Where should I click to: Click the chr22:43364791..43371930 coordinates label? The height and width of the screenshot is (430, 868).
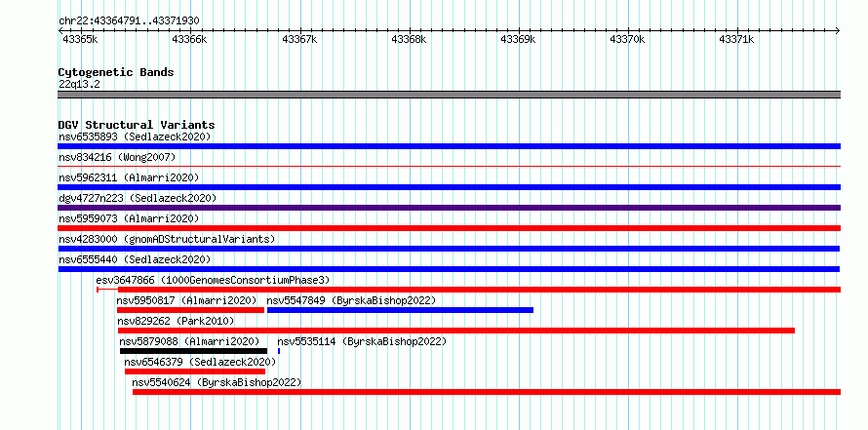(129, 20)
